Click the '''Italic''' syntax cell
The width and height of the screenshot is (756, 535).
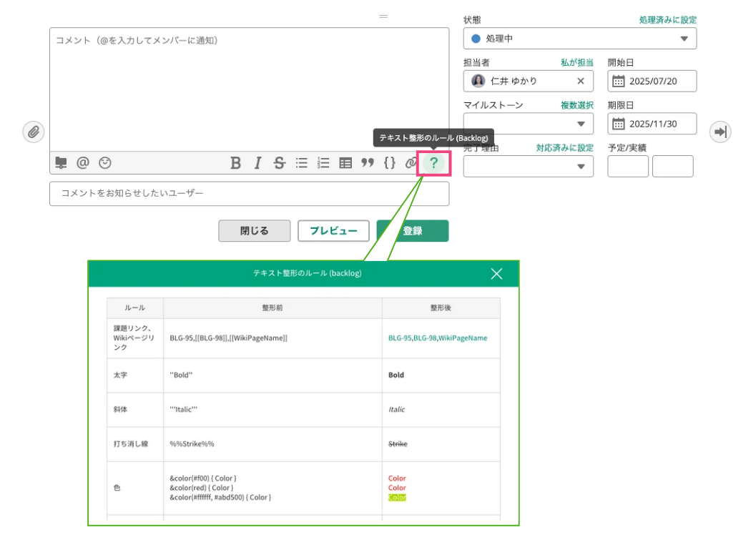(273, 410)
